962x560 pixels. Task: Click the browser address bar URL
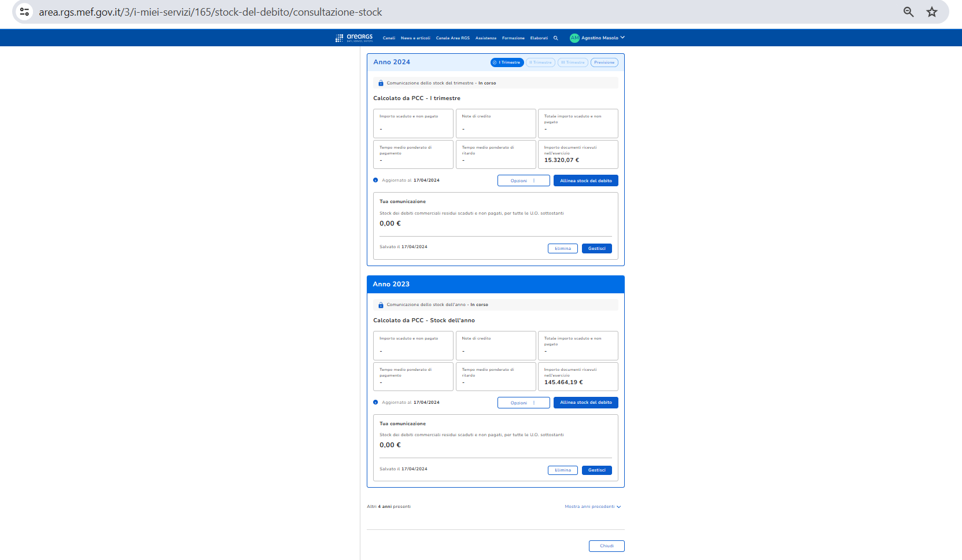tap(211, 12)
